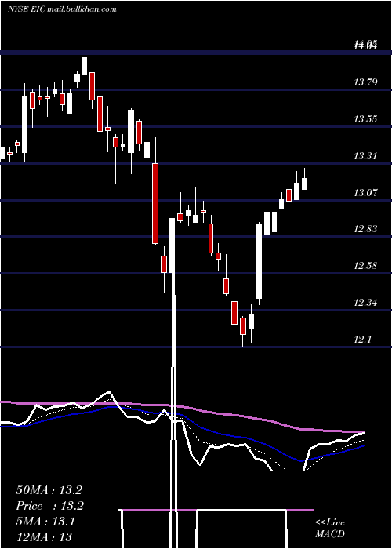Click the 12.34 price level label
Viewport: 392px width, 549px height.
(365, 302)
